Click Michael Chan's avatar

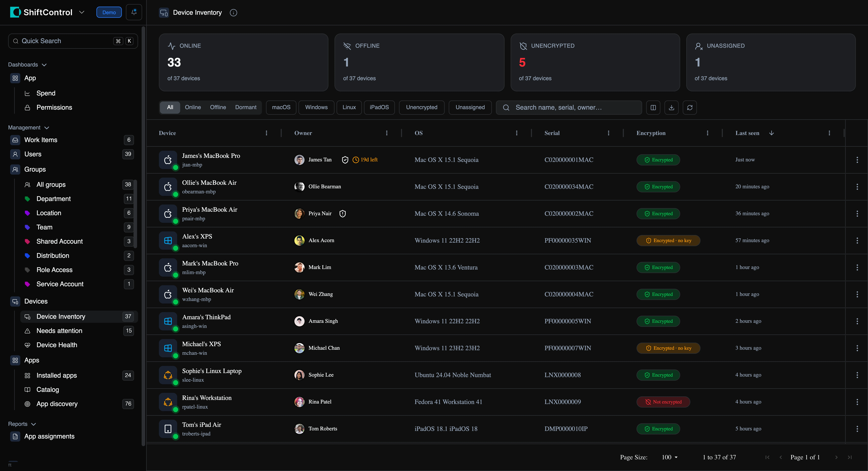[299, 348]
